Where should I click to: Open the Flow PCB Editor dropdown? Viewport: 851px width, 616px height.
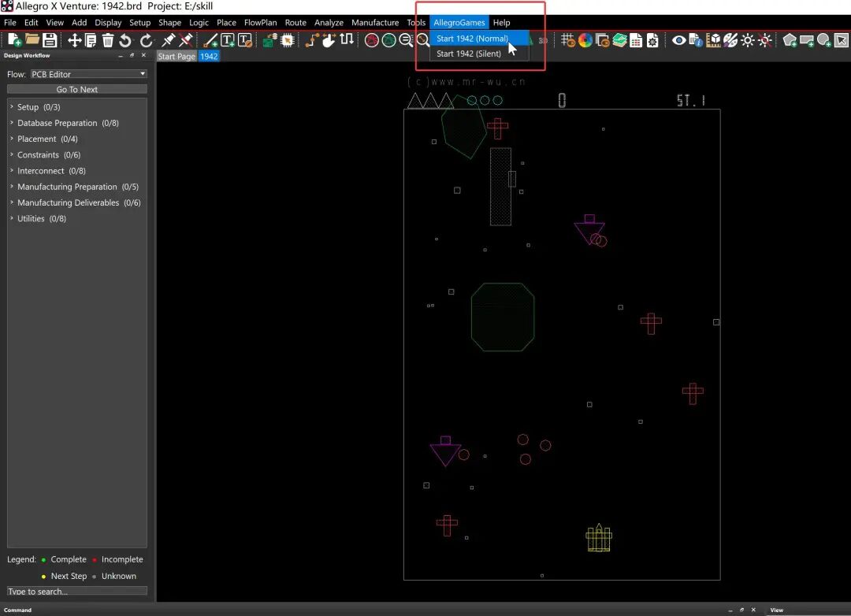(88, 74)
